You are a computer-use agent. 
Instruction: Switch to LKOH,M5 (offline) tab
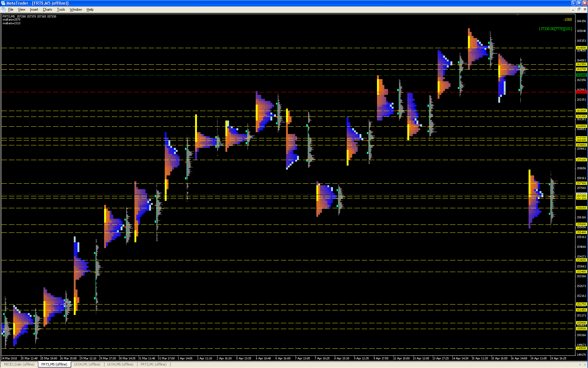coord(120,364)
